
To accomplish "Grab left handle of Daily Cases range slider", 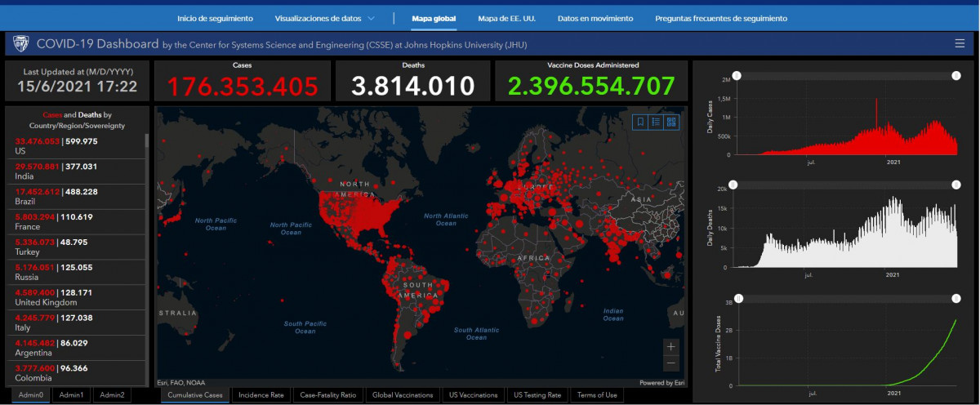I will click(x=737, y=76).
